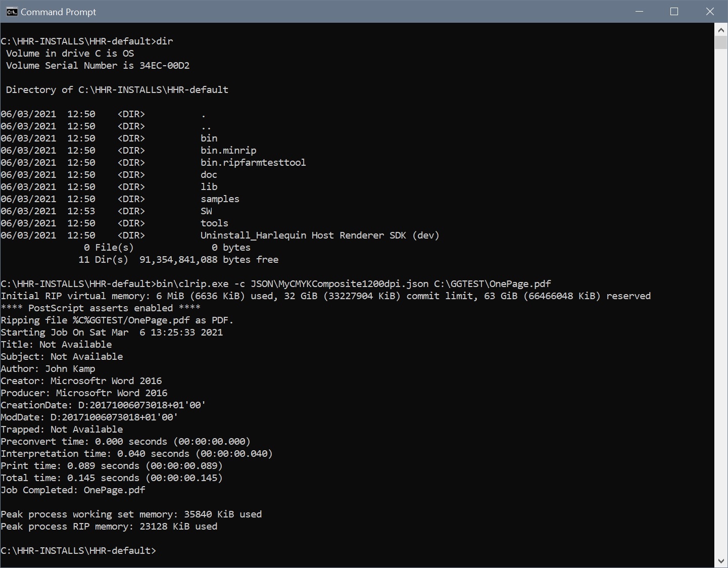Click the empty scrollbar track below the thumb
The width and height of the screenshot is (728, 568).
click(721, 303)
